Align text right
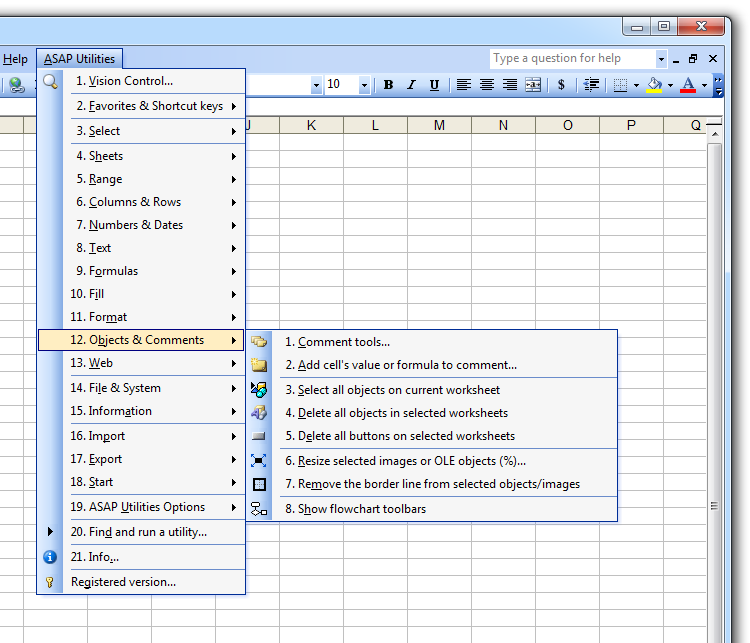This screenshot has width=750, height=643. click(509, 85)
